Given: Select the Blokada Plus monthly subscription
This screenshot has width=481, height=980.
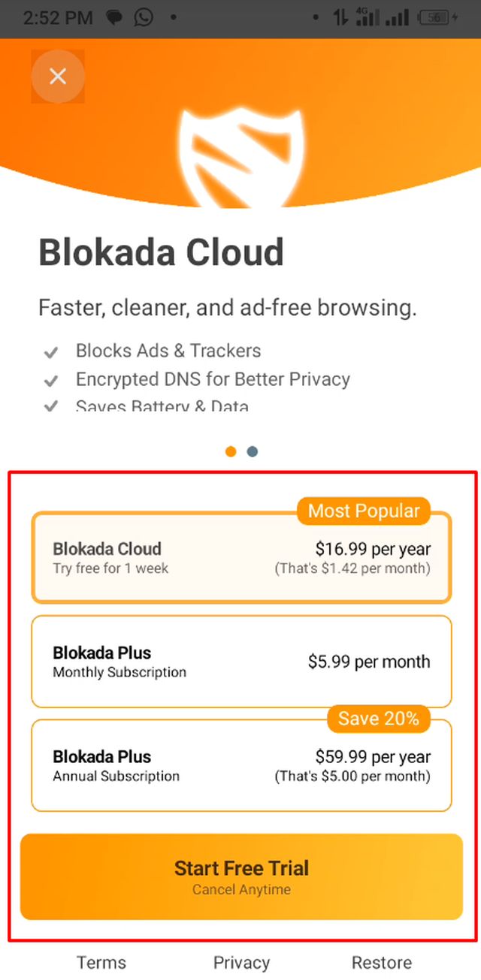Looking at the screenshot, I should pyautogui.click(x=240, y=662).
